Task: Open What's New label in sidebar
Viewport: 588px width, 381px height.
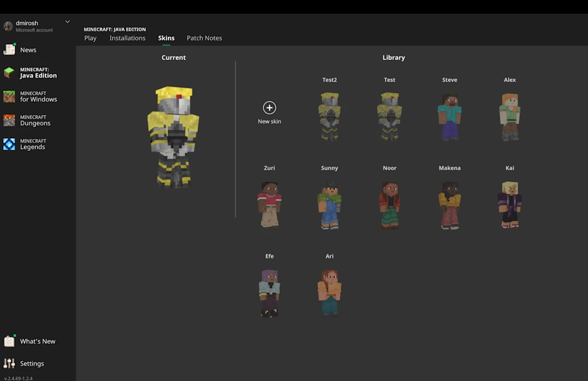Action: (x=38, y=341)
